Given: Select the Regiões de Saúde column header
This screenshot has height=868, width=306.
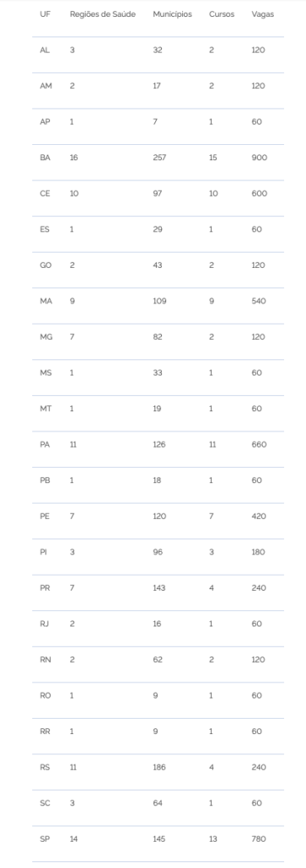Looking at the screenshot, I should click(x=103, y=14).
